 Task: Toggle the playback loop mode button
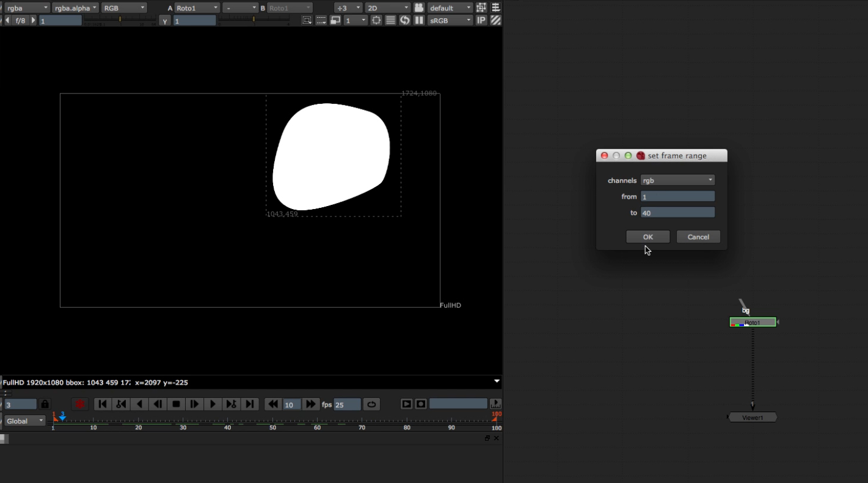pyautogui.click(x=371, y=404)
